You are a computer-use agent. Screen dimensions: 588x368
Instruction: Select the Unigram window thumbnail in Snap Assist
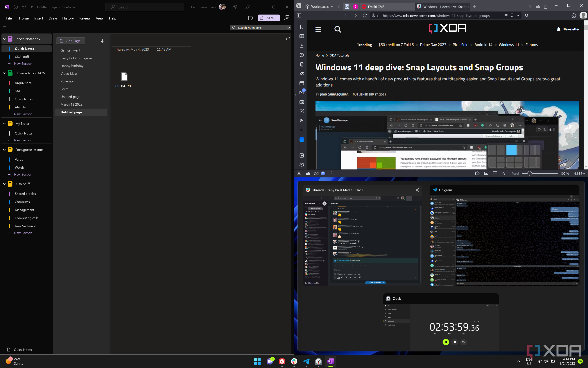click(x=504, y=235)
